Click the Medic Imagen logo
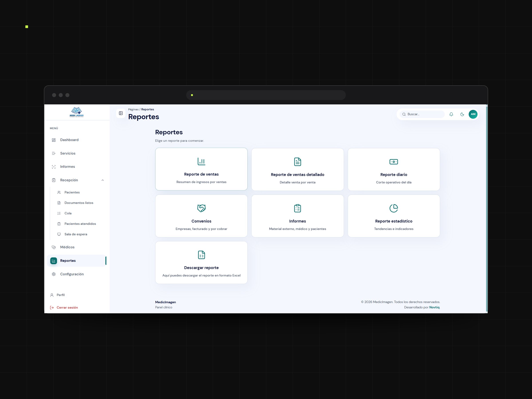Screen dimensions: 532x399 pos(76,112)
